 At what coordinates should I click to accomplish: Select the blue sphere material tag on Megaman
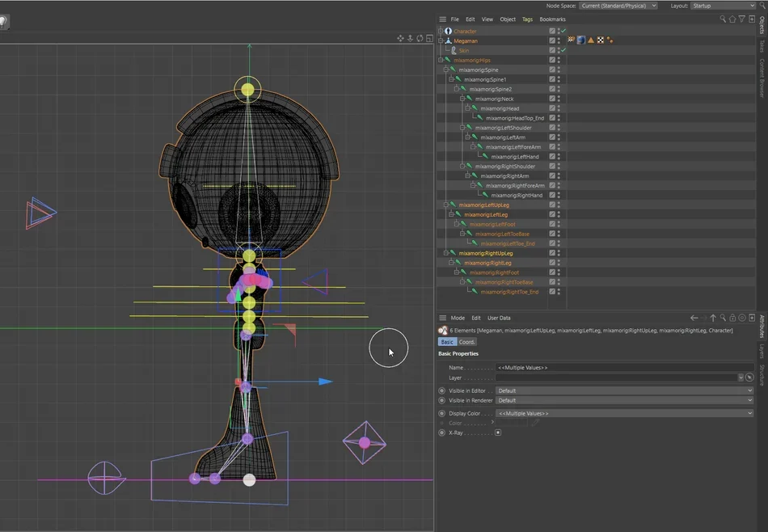pyautogui.click(x=581, y=40)
